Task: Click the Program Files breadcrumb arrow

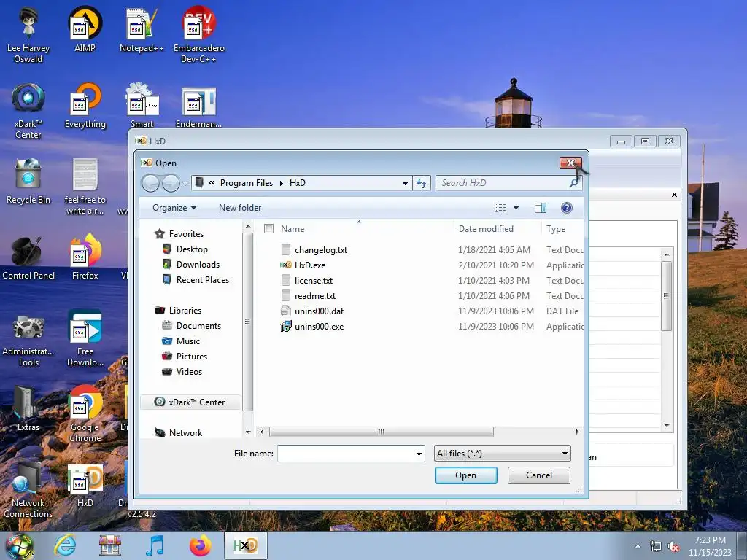Action: [x=281, y=183]
